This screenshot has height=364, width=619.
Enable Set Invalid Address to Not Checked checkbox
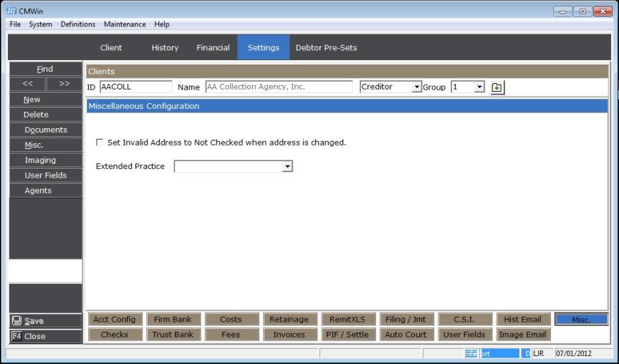[100, 143]
